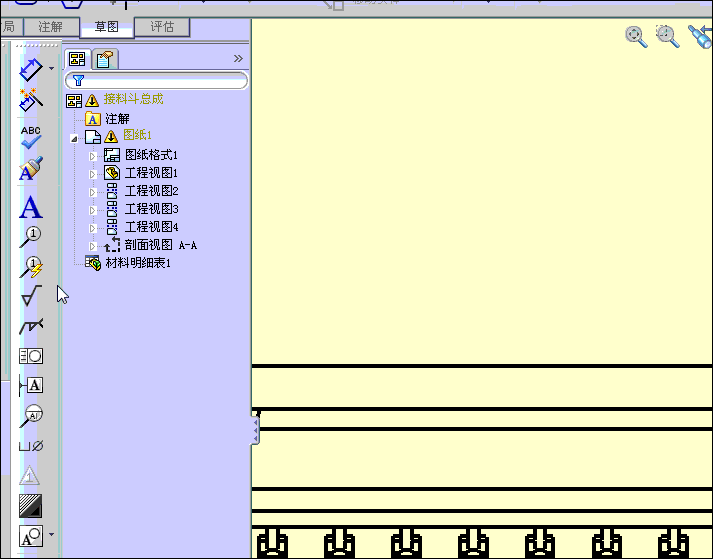Expand the panel with double chevron
This screenshot has width=713, height=559.
[238, 58]
